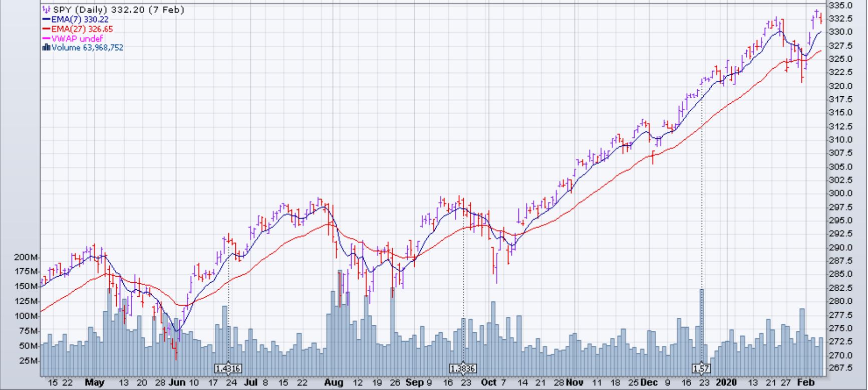Click the Volume 63,968,752 legend label

[x=87, y=48]
